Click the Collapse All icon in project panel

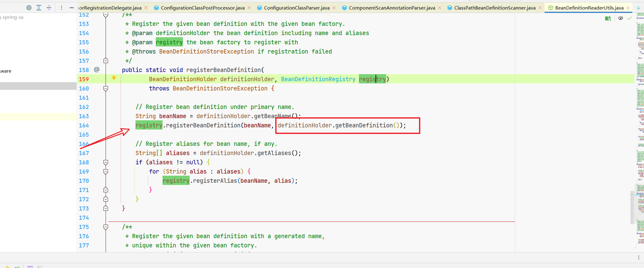point(49,8)
